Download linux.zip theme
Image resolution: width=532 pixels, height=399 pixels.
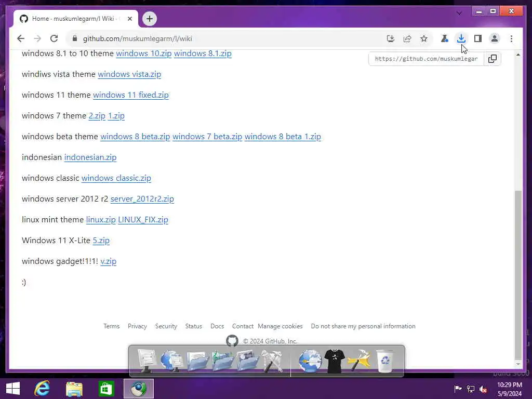(x=101, y=220)
